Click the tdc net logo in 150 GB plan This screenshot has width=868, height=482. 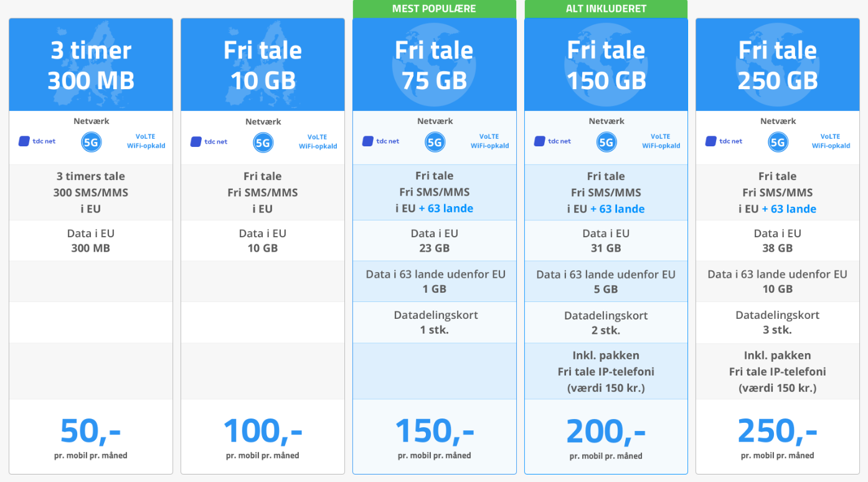point(552,141)
